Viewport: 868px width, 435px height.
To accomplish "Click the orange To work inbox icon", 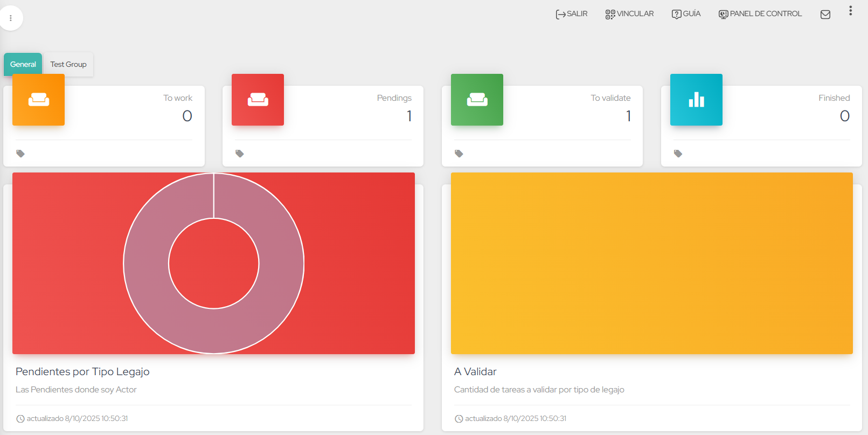I will tap(38, 100).
